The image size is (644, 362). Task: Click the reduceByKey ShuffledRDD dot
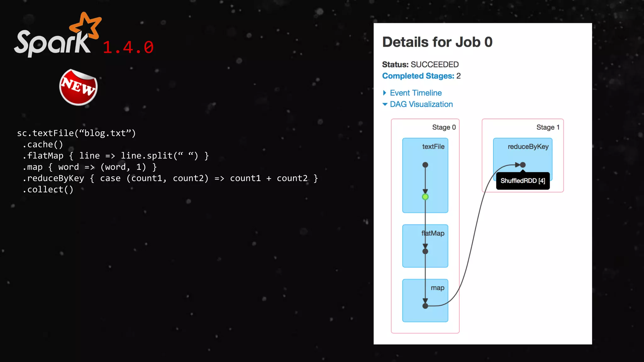pos(523,165)
